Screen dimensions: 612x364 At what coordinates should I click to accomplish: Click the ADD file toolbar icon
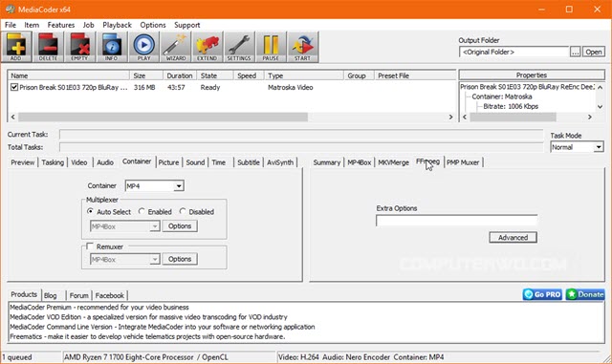point(16,47)
